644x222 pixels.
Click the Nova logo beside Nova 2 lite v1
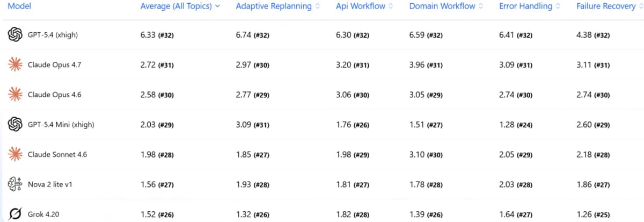(x=14, y=184)
